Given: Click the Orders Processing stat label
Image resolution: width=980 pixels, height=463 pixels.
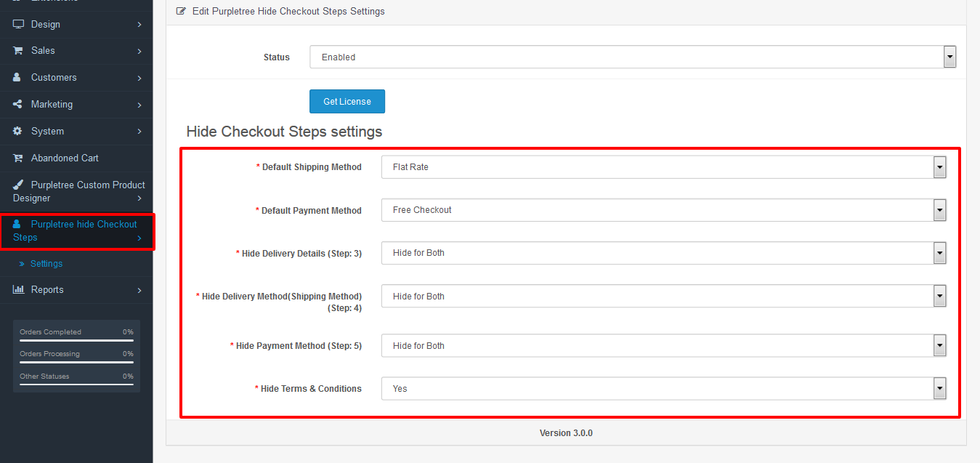Looking at the screenshot, I should click(49, 354).
